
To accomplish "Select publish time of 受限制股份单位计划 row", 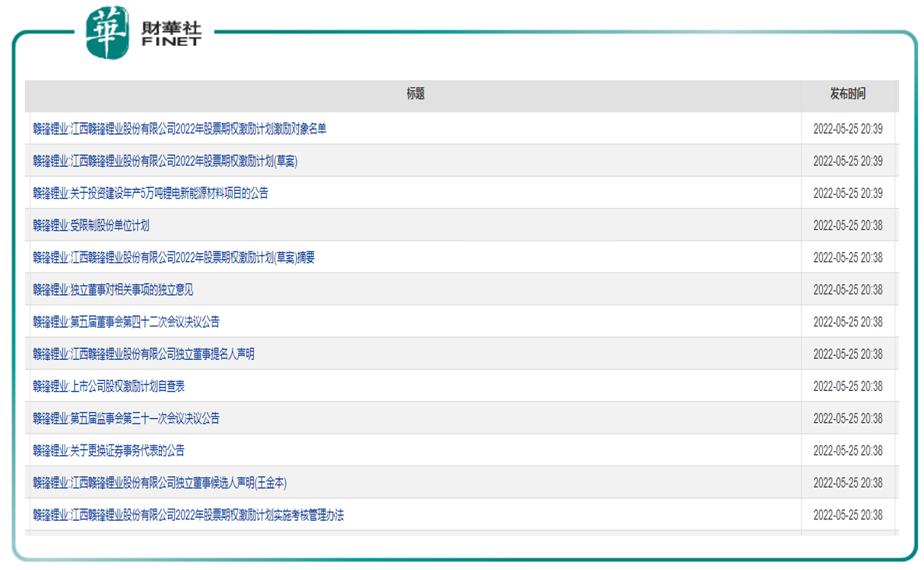I will click(x=848, y=226).
